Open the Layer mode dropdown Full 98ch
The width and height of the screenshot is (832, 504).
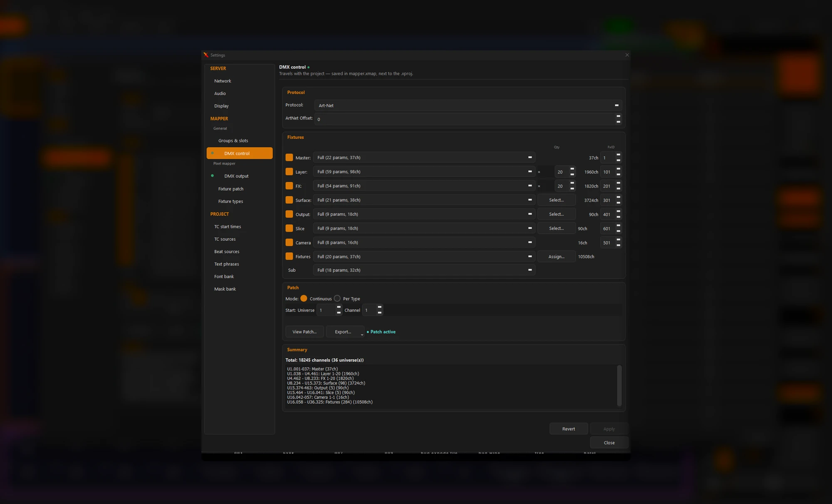tap(424, 172)
